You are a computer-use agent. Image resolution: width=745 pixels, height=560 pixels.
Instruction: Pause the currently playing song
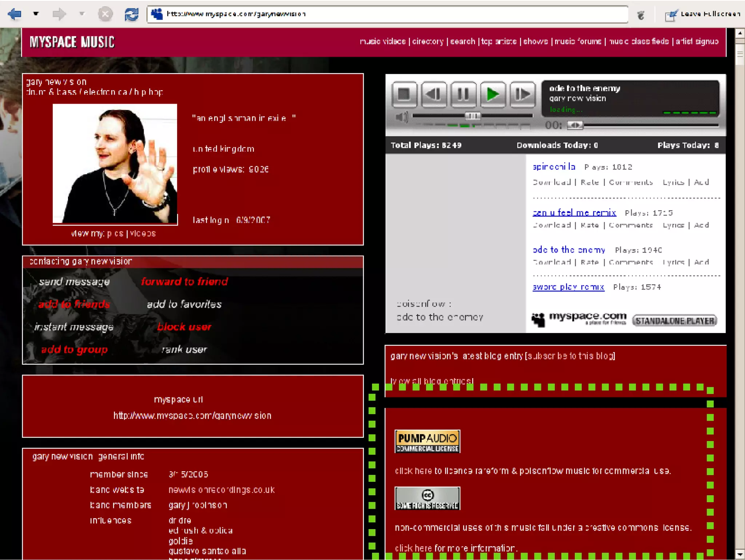point(463,95)
